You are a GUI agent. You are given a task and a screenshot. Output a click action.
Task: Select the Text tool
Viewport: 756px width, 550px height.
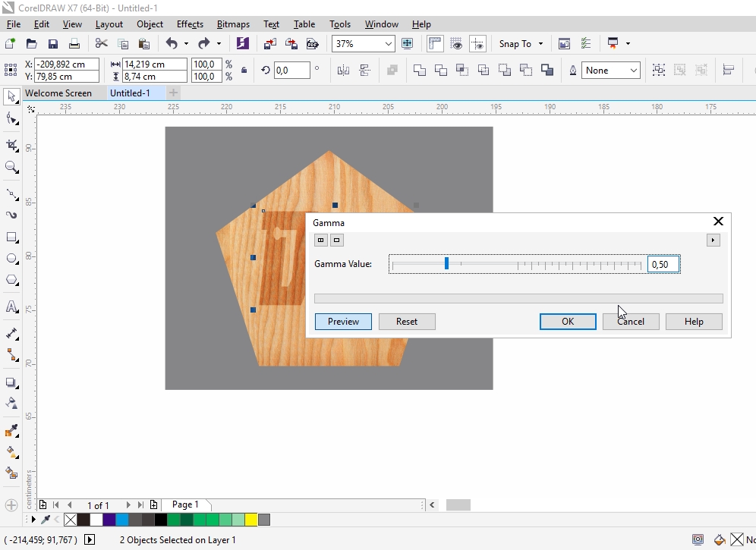pyautogui.click(x=11, y=307)
